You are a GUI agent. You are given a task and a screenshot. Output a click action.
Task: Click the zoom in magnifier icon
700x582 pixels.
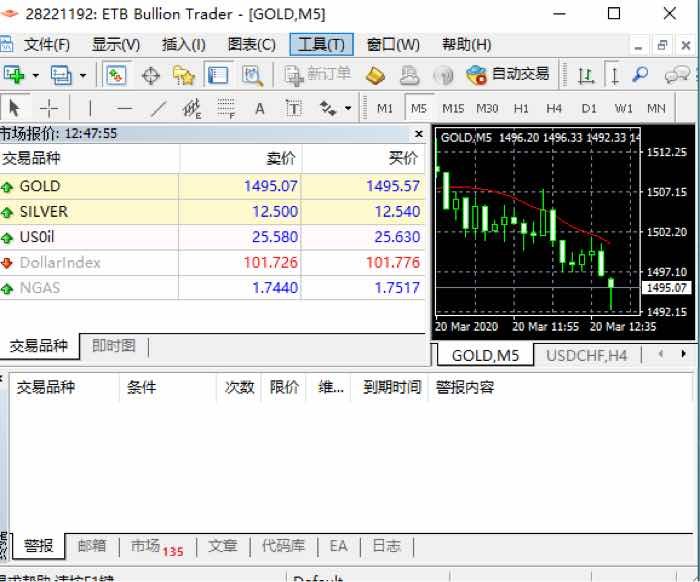click(x=641, y=75)
